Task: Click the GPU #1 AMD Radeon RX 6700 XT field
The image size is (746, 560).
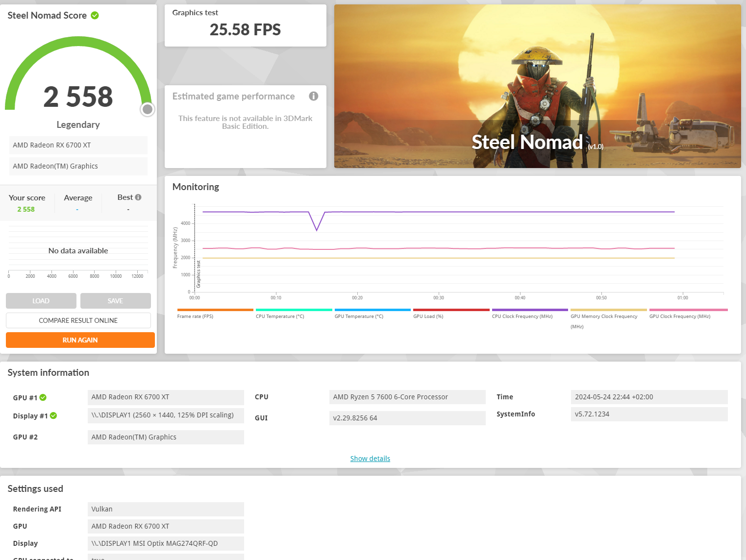Action: pyautogui.click(x=166, y=397)
